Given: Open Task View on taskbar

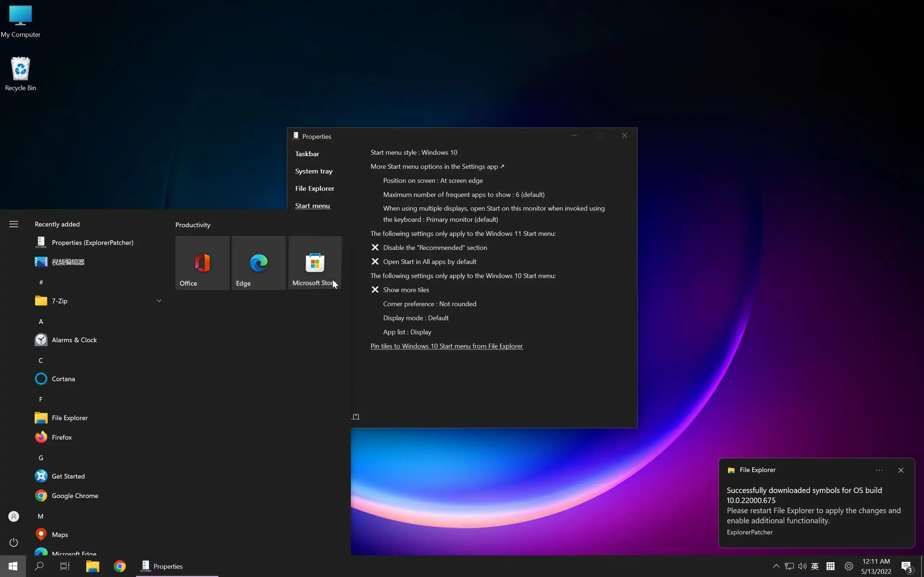Looking at the screenshot, I should [65, 566].
